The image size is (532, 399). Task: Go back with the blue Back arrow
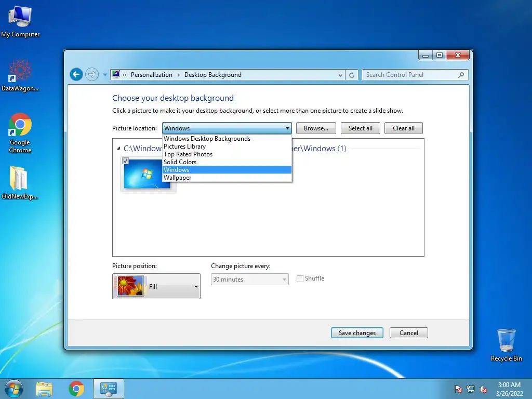click(76, 74)
